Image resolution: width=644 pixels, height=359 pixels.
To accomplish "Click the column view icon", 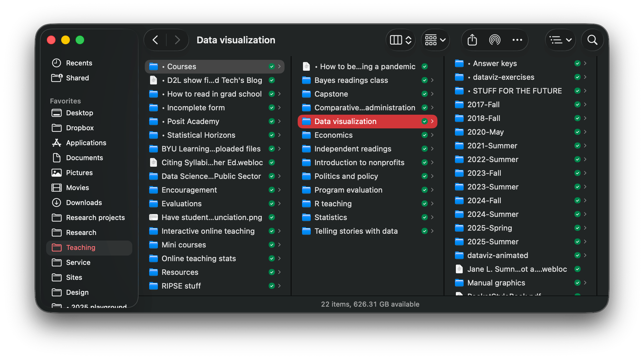I will pos(396,40).
